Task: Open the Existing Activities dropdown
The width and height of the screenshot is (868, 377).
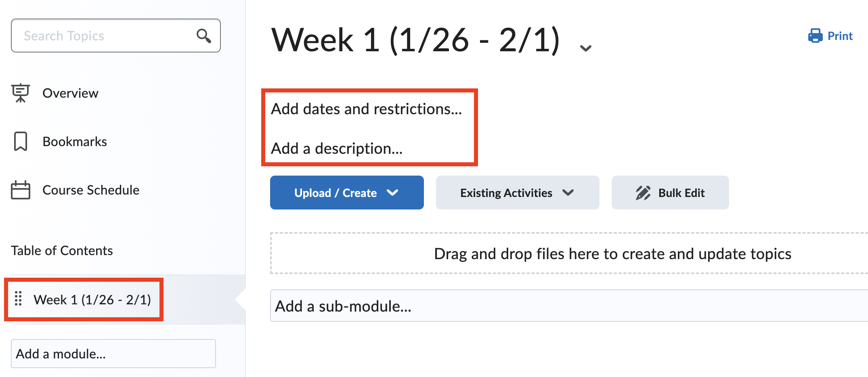Action: [568, 193]
